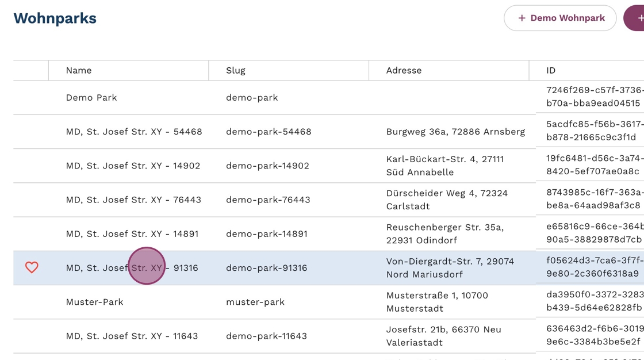Click the ID column header
The image size is (644, 360).
[x=551, y=70]
